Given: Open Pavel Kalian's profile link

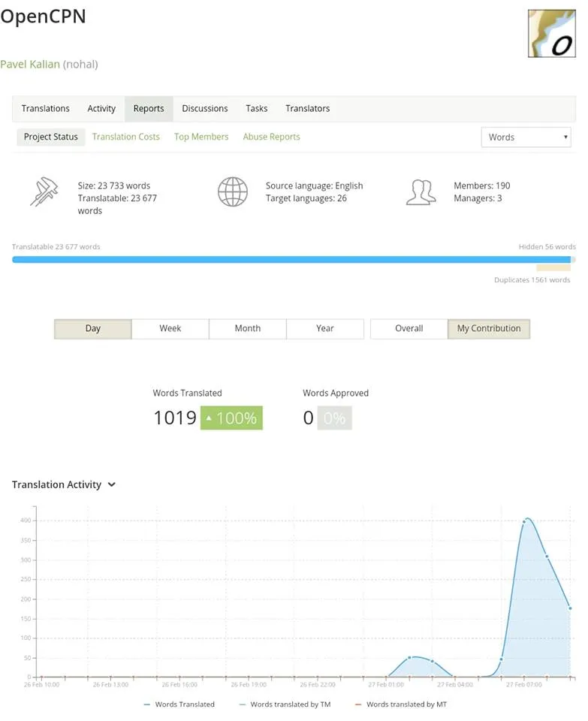Looking at the screenshot, I should click(x=30, y=65).
